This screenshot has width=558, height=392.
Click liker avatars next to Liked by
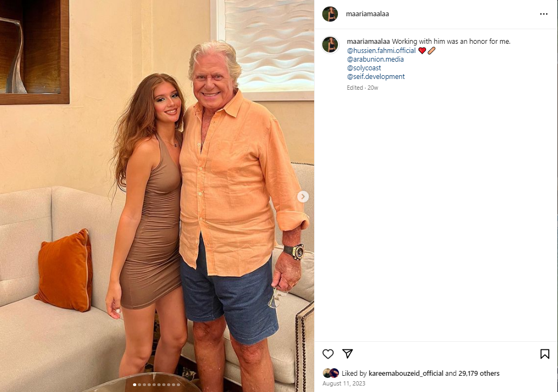click(x=330, y=373)
